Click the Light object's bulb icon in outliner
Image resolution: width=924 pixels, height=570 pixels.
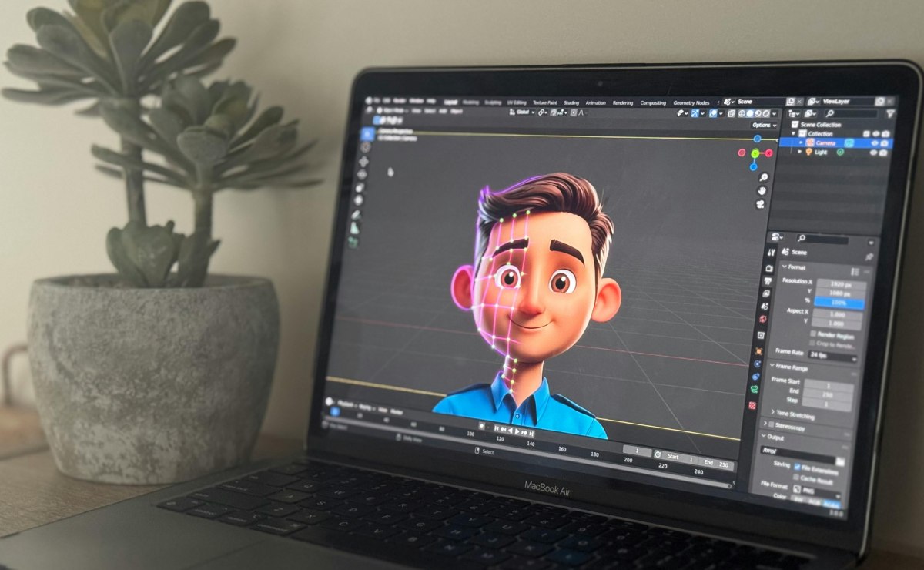tap(807, 152)
